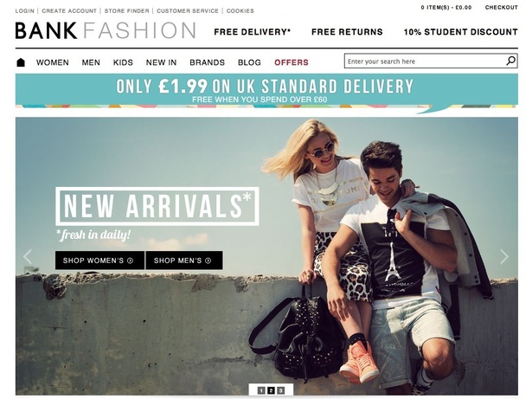Go to previous slide with left arrow
Viewport: 532px width, 399px height.
[x=28, y=257]
